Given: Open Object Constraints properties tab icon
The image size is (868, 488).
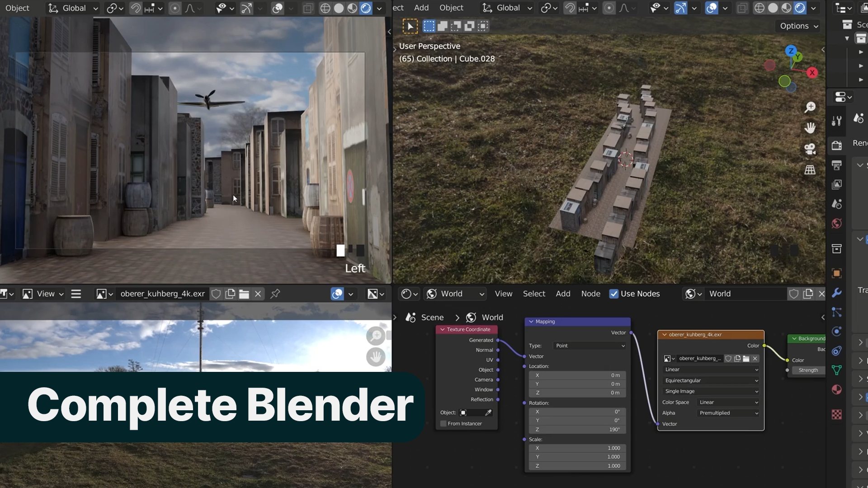Looking at the screenshot, I should pos(837,351).
